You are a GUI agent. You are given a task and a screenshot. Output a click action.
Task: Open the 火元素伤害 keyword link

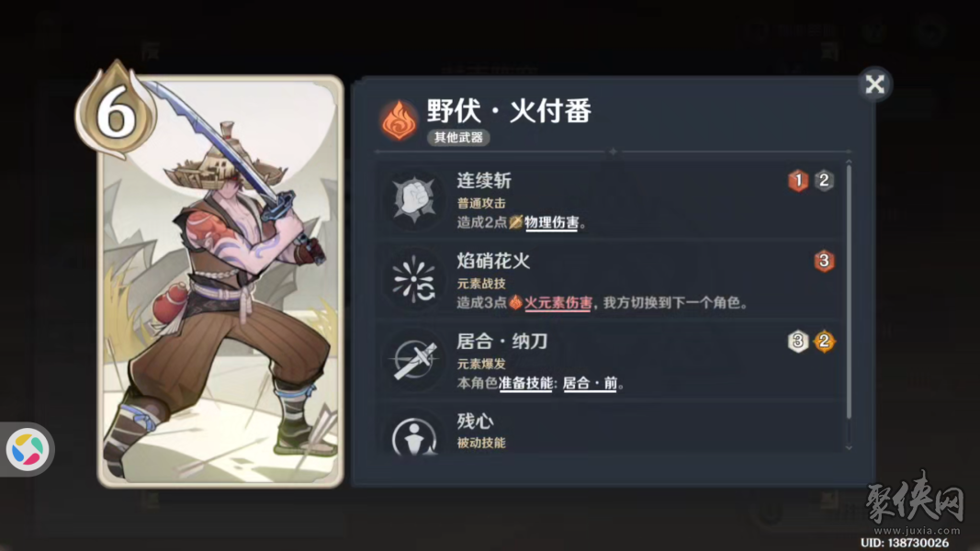[558, 303]
